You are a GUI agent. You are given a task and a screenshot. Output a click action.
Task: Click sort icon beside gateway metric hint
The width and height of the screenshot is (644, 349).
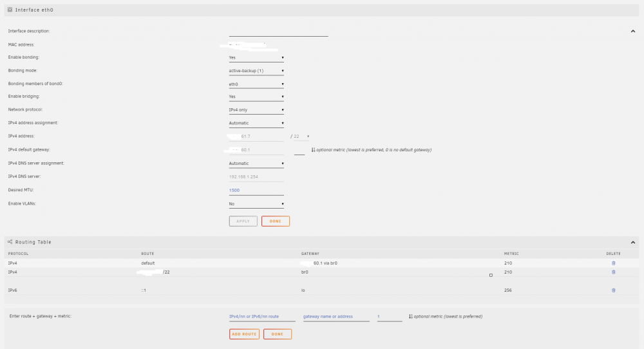(313, 150)
